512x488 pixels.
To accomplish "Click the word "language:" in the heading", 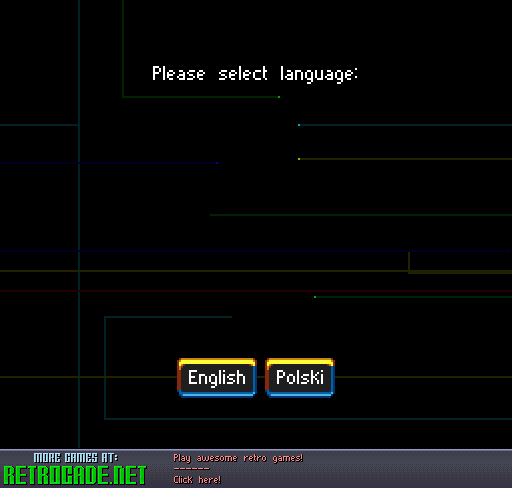I will [x=319, y=74].
